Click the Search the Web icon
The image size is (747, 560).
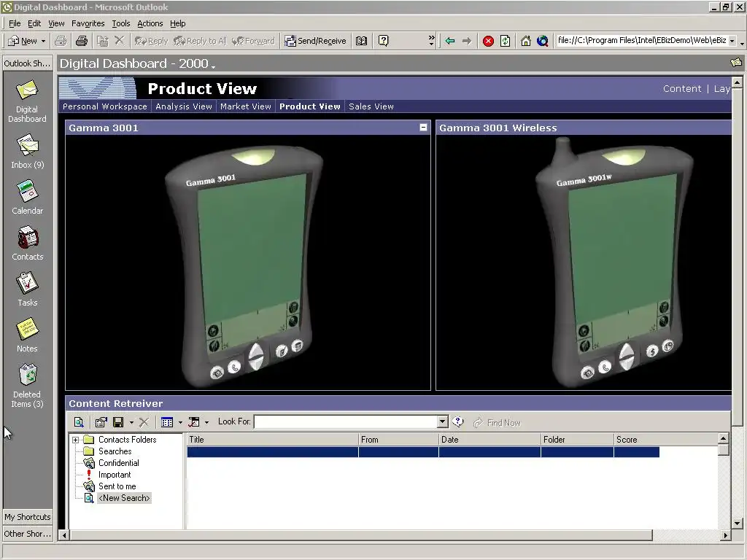click(543, 41)
